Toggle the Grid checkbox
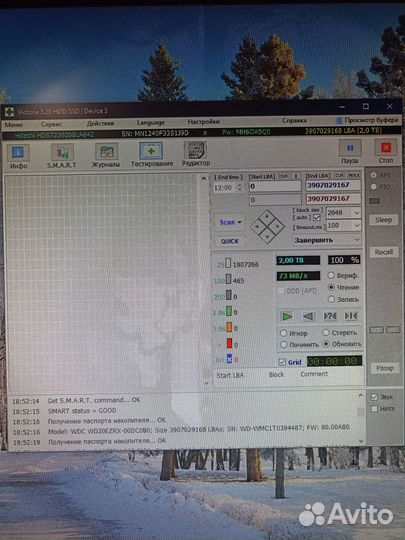The width and height of the screenshot is (405, 540). 282,362
